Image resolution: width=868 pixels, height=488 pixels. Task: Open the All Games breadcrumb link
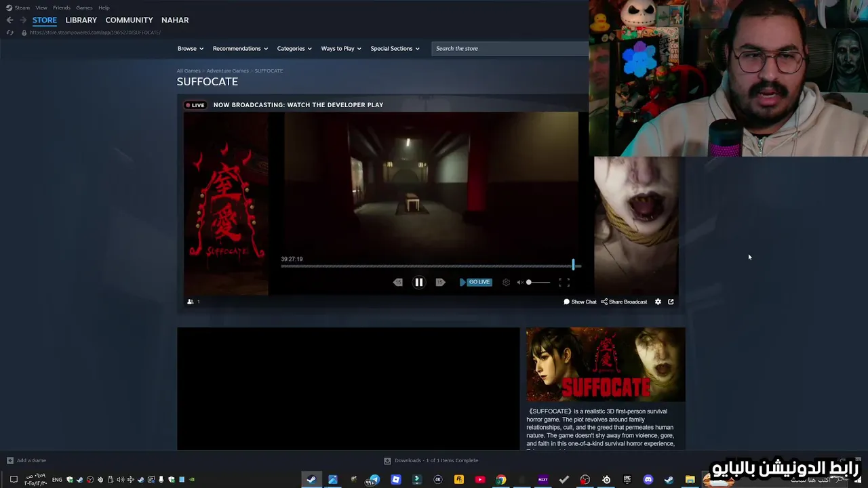(x=189, y=70)
